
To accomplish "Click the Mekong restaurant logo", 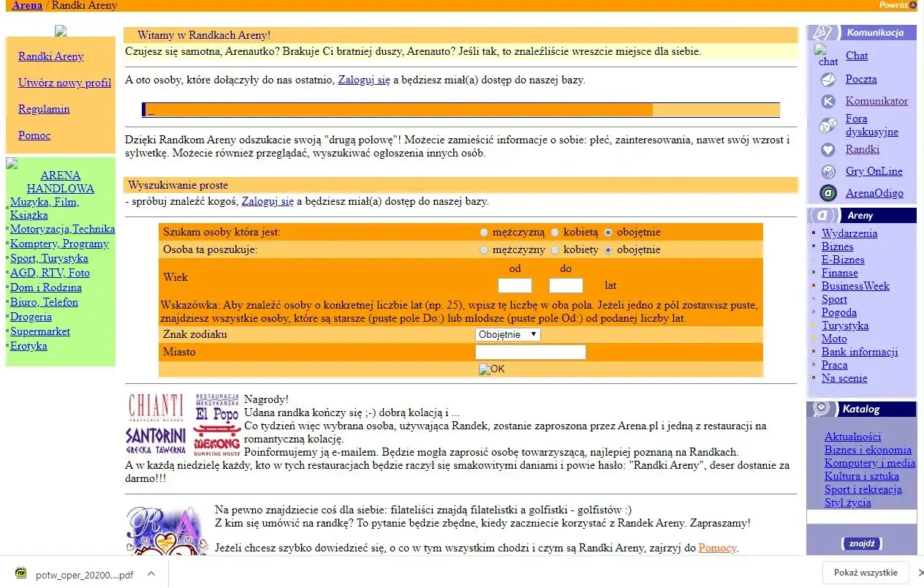I will coord(217,441).
